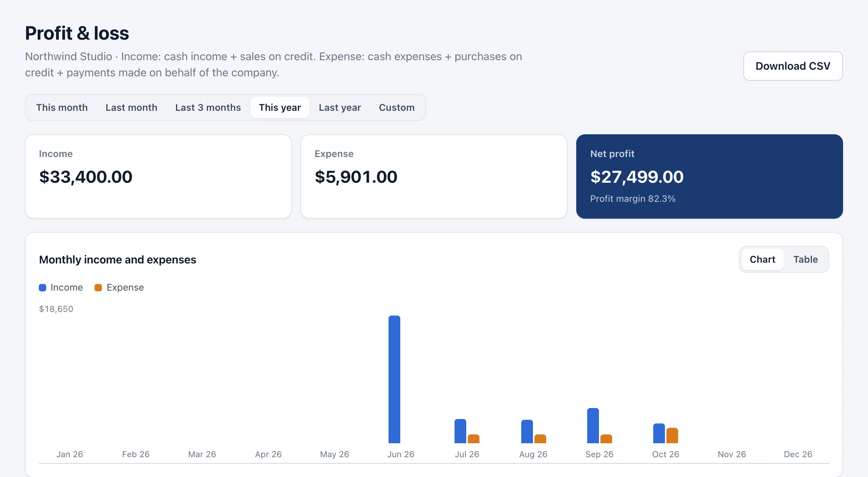Click the Oct 26 expense bar
Screen dimensions: 868x477
pos(672,436)
